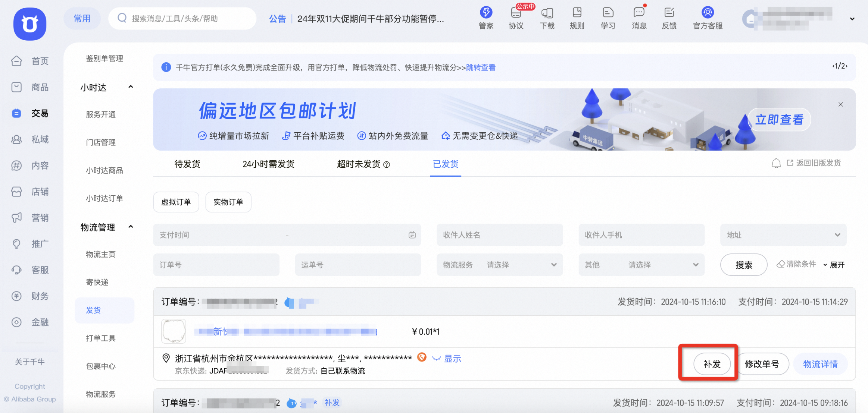Open 寄快递 menu item
The image size is (868, 413).
(x=97, y=282)
